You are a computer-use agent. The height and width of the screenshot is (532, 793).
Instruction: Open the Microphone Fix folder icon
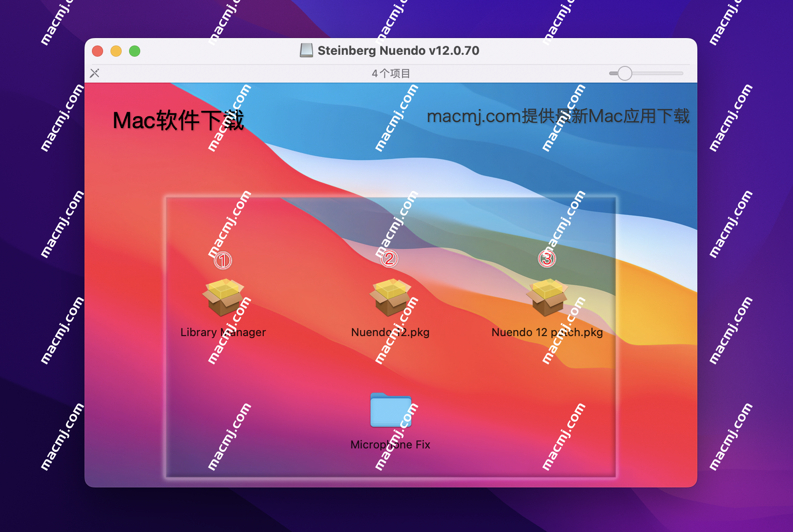coord(390,410)
